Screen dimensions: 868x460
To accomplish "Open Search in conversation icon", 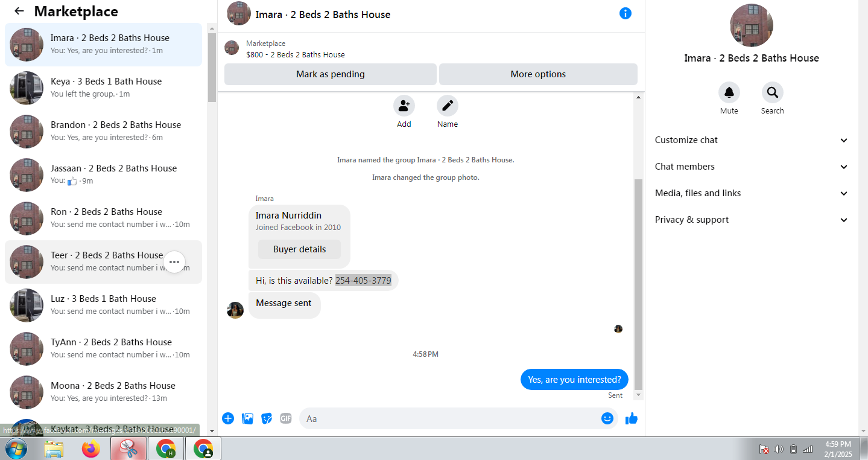I will [772, 92].
